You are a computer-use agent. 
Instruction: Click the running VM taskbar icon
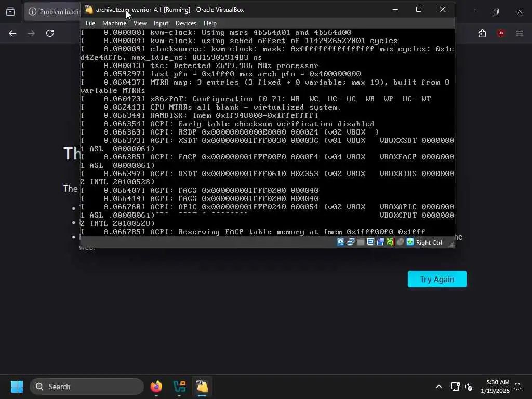(202, 387)
